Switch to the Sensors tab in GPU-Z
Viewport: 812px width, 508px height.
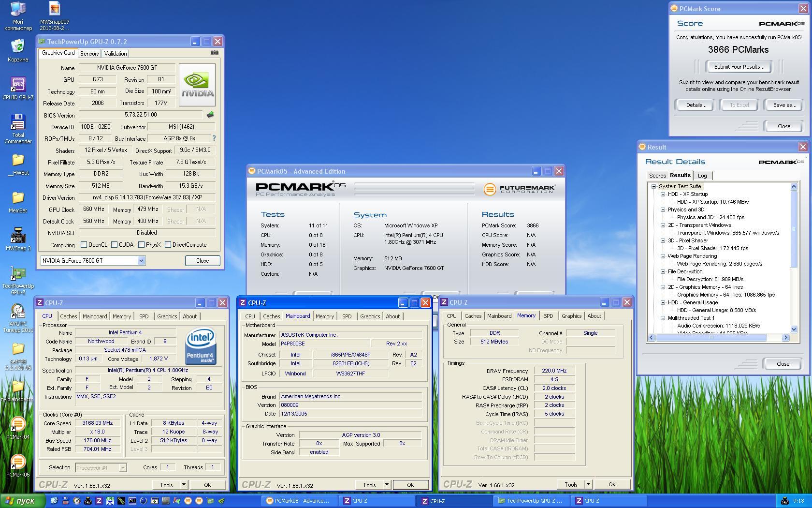tap(89, 54)
